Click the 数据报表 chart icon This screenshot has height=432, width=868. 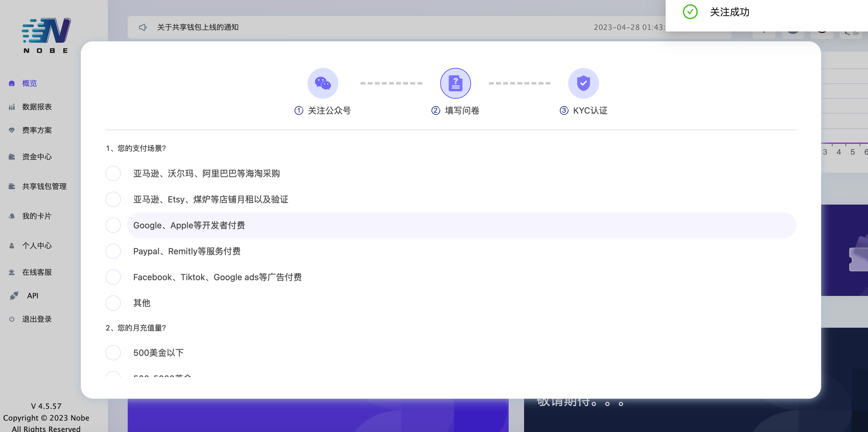[12, 107]
